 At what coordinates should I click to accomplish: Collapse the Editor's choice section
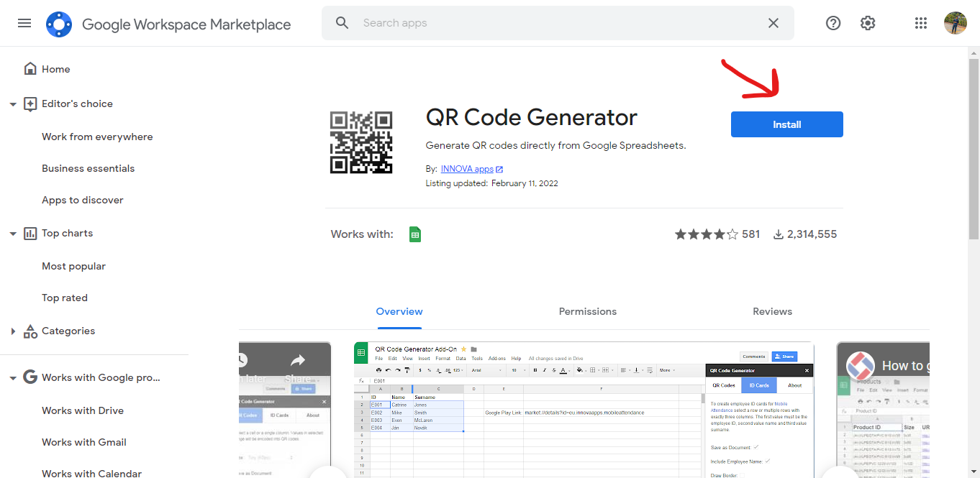point(13,104)
